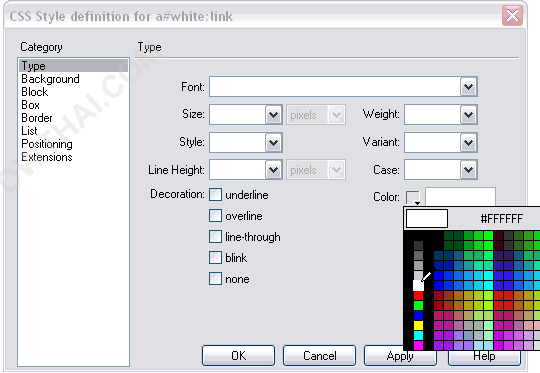Pick the yellow swatch in left column

pyautogui.click(x=418, y=325)
